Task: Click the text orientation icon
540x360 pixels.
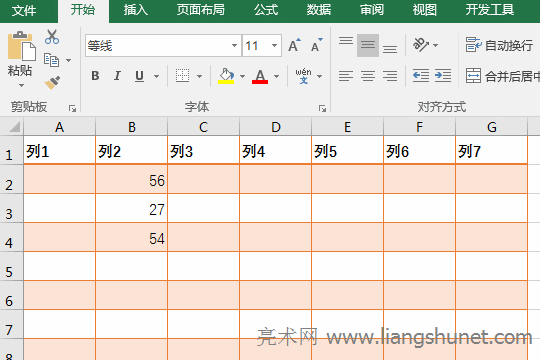Action: (x=421, y=45)
